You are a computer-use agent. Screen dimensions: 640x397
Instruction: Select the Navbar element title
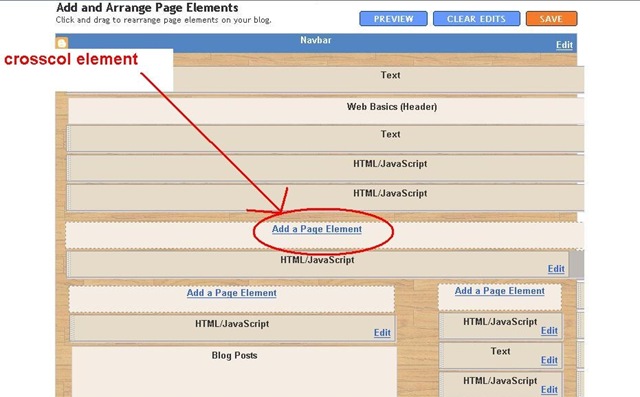coord(316,40)
